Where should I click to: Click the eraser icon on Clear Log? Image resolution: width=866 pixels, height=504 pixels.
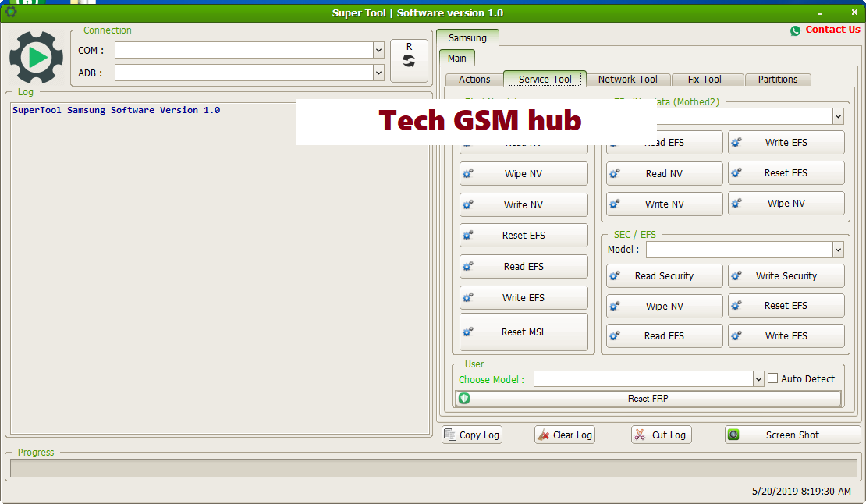(x=544, y=435)
